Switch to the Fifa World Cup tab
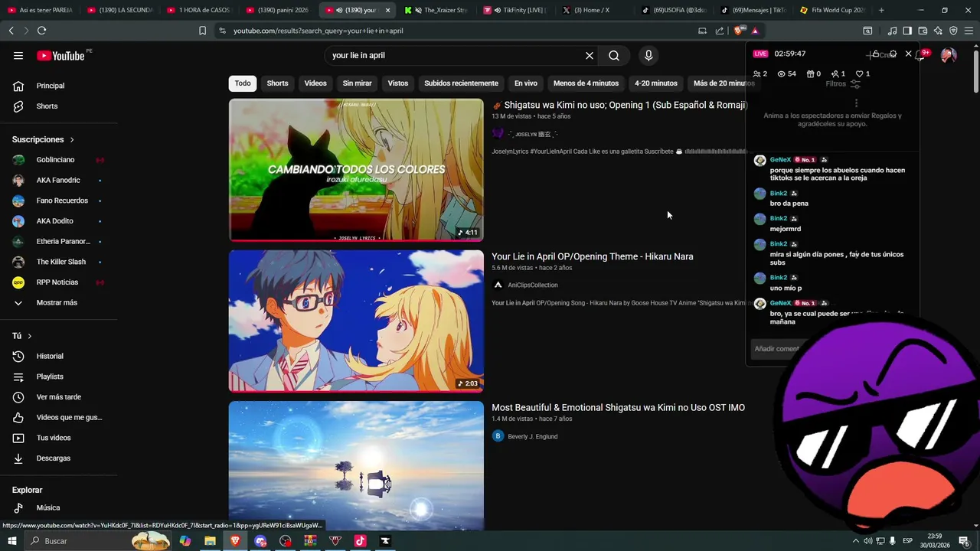 click(x=831, y=10)
